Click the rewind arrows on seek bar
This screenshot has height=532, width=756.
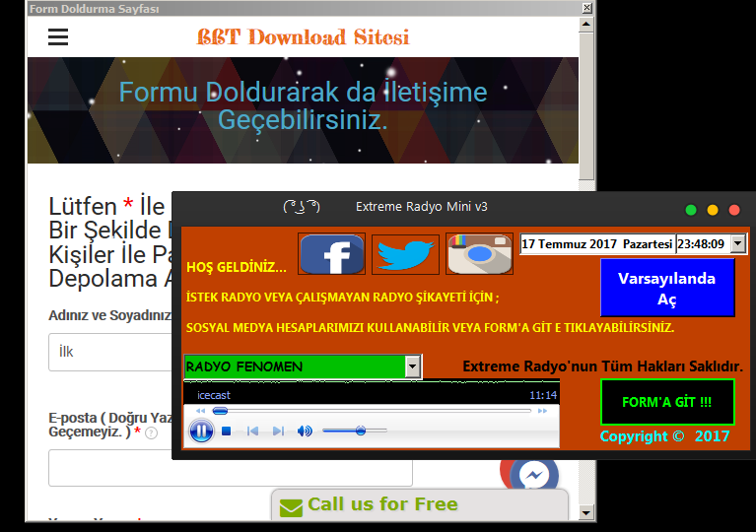(x=200, y=411)
